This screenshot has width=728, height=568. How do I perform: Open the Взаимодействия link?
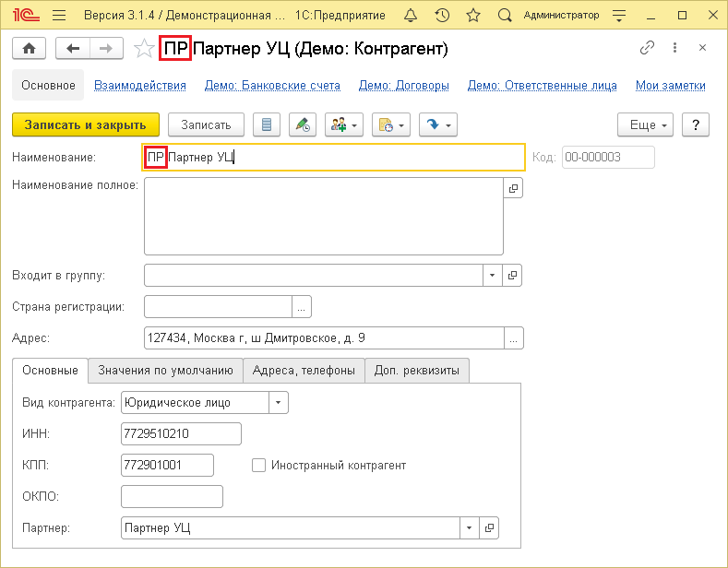pos(140,86)
